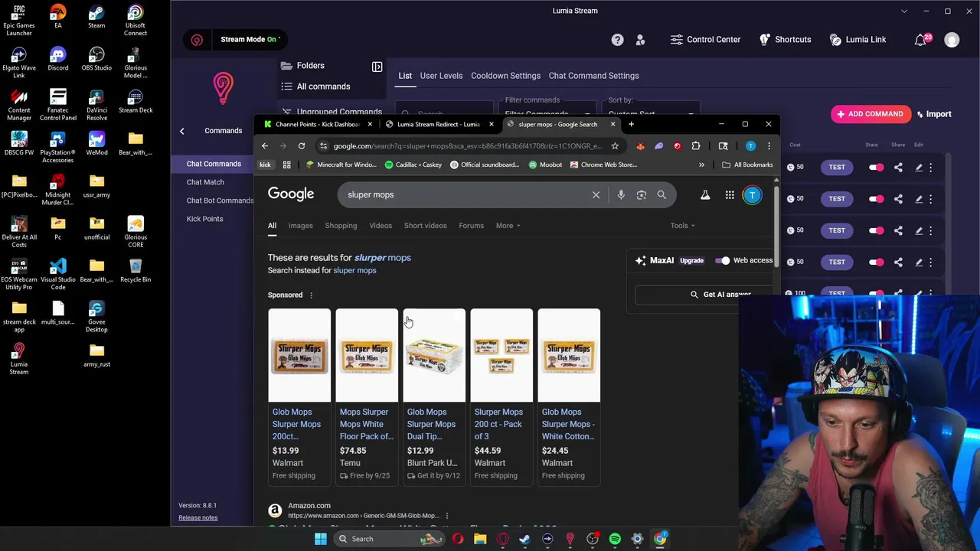The image size is (980, 551).
Task: Search instead for sluper mops link
Action: [354, 271]
